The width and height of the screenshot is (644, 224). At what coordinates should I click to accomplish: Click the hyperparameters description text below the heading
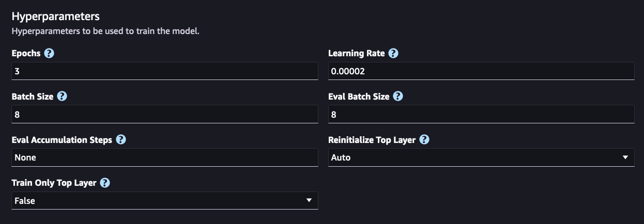(x=105, y=31)
